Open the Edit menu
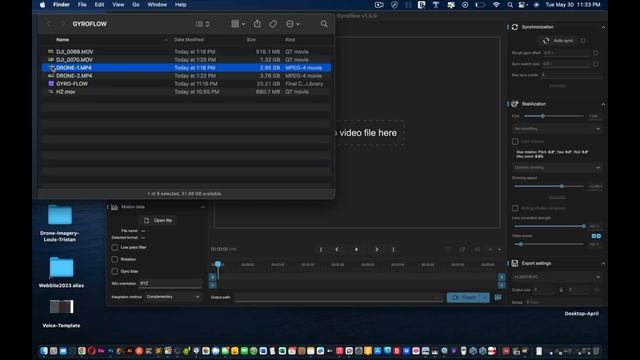Image resolution: width=640 pixels, height=360 pixels. point(99,5)
